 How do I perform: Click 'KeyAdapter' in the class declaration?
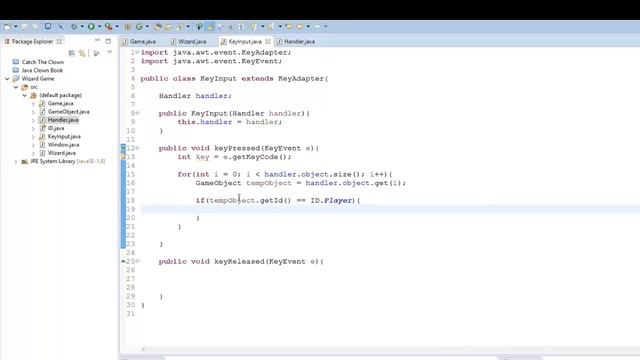coord(301,78)
